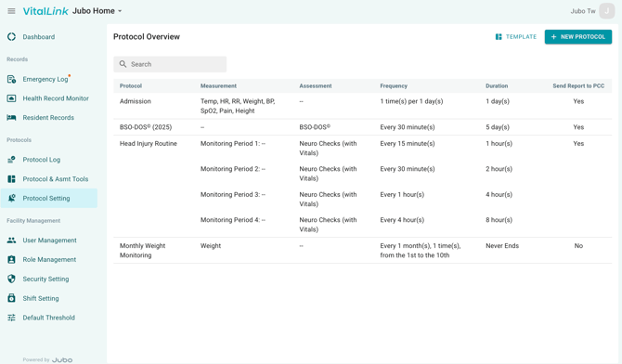622x364 pixels.
Task: Click the Duration column header
Action: tap(497, 85)
